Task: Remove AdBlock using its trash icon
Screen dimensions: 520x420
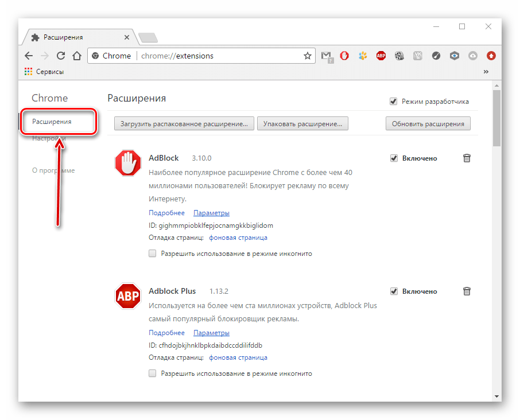Action: pyautogui.click(x=467, y=158)
